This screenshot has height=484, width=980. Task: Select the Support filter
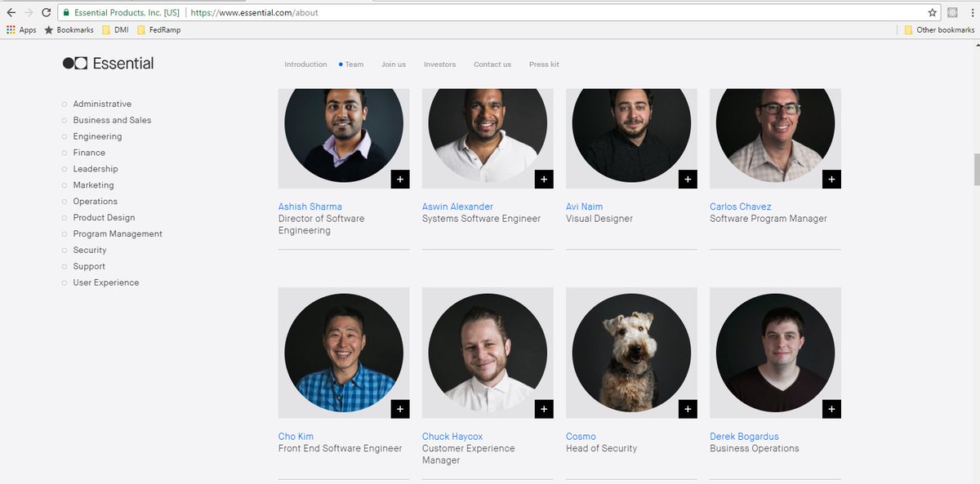pyautogui.click(x=83, y=267)
